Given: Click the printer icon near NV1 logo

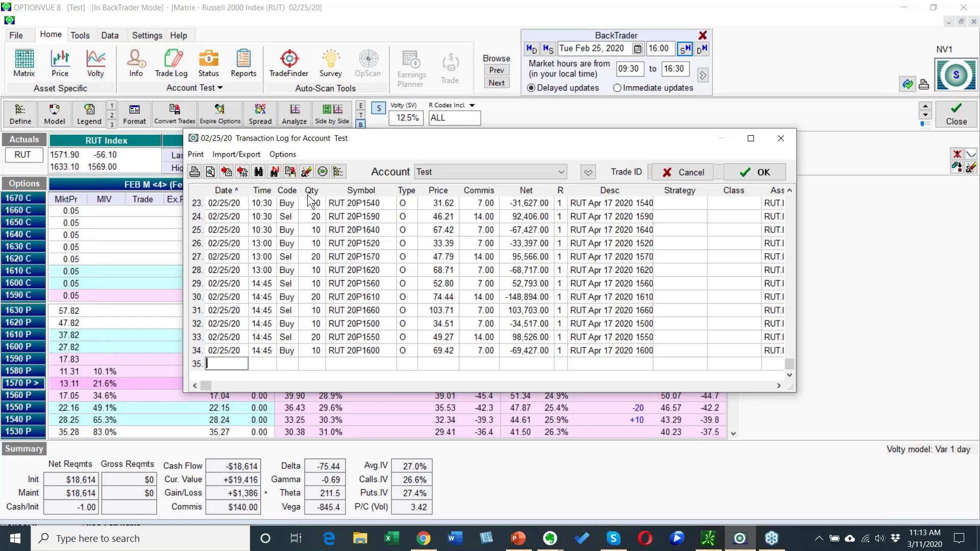Looking at the screenshot, I should (924, 84).
